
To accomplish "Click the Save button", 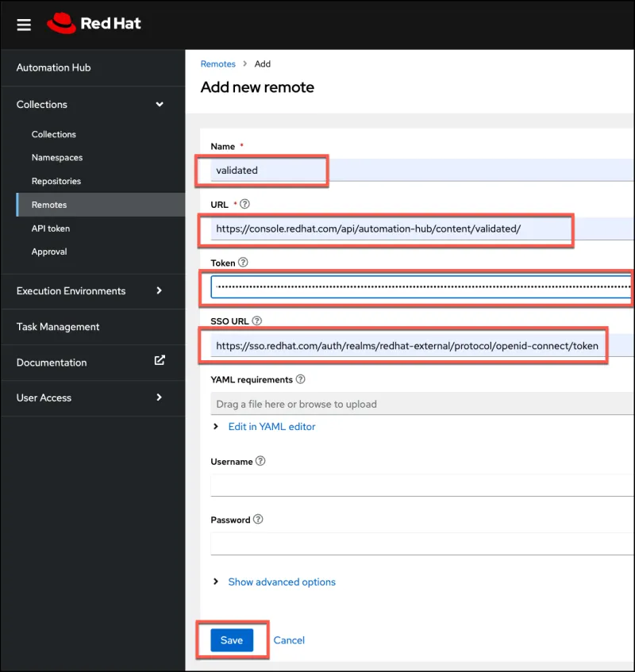I will pyautogui.click(x=232, y=640).
